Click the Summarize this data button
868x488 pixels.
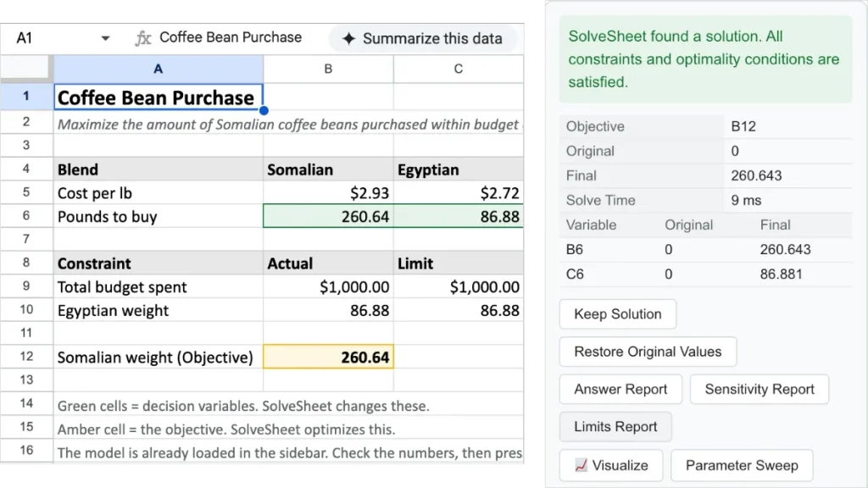(x=423, y=39)
